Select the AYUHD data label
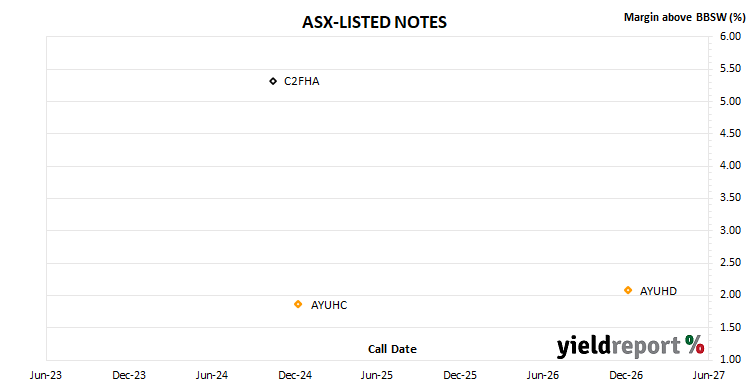 click(658, 291)
